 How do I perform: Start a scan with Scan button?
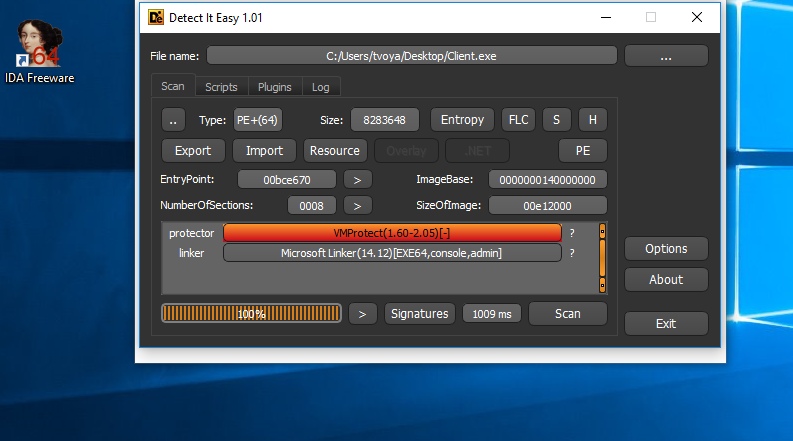567,314
